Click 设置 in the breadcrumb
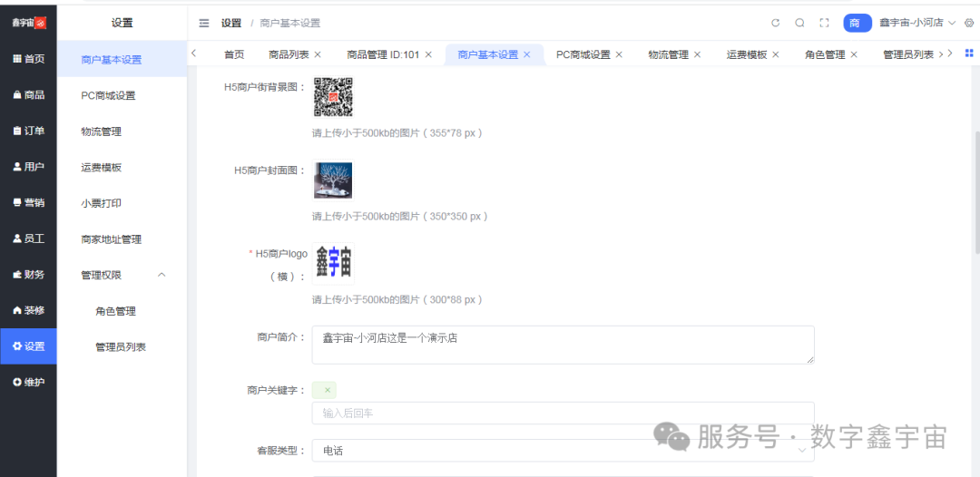The image size is (980, 477). point(230,23)
